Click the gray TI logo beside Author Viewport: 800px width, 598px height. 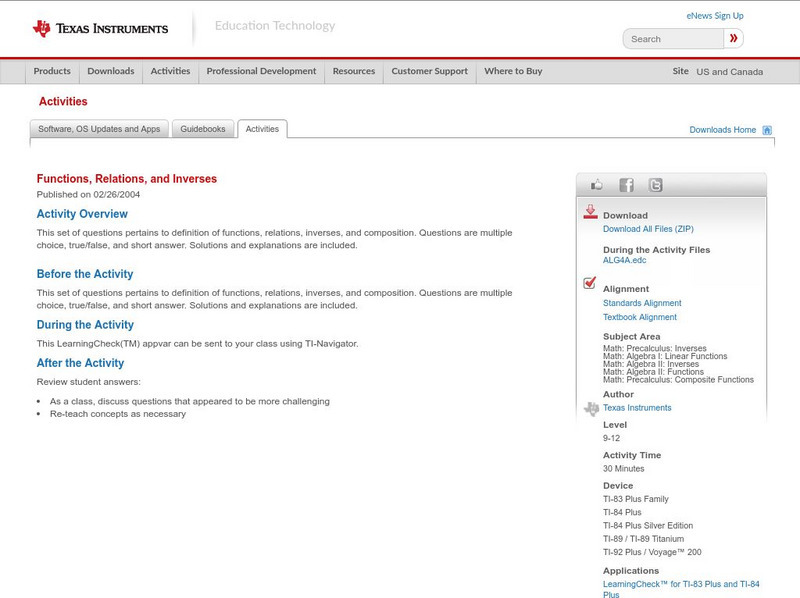(591, 408)
